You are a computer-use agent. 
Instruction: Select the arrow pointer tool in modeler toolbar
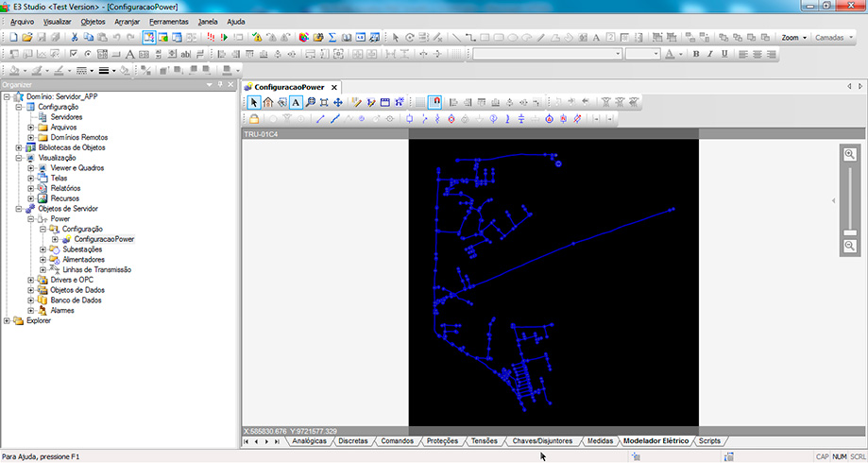254,102
